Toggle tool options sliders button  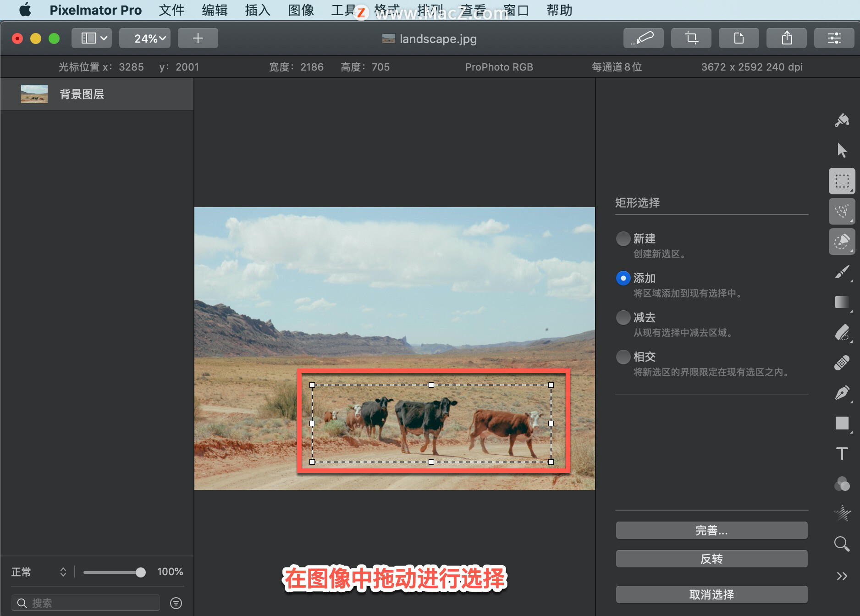834,38
